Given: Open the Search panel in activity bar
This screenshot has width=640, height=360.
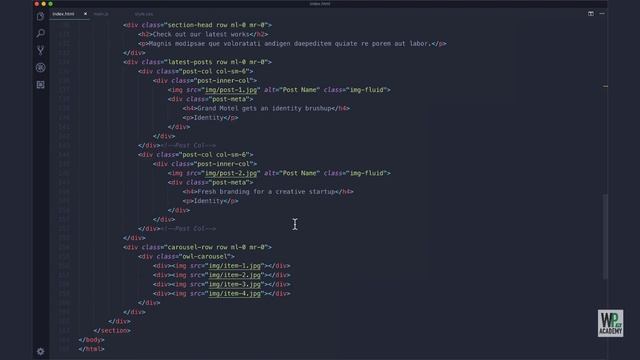Looking at the screenshot, I should pyautogui.click(x=40, y=33).
